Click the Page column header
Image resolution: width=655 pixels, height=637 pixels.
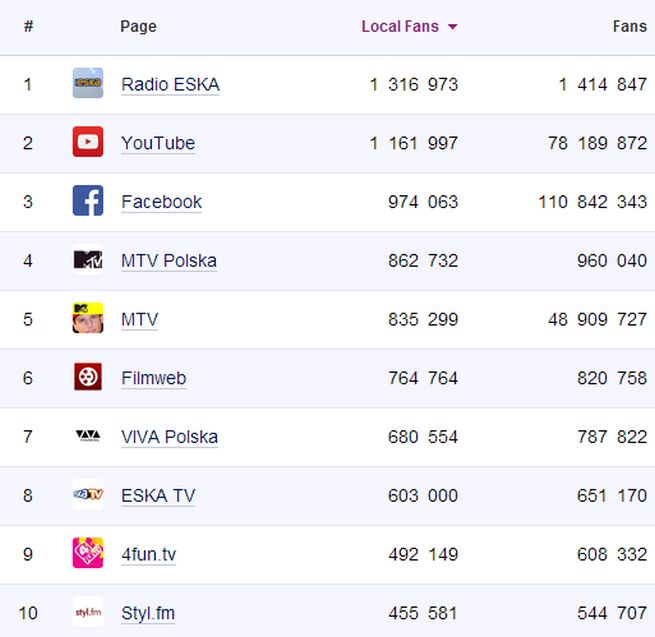[138, 27]
